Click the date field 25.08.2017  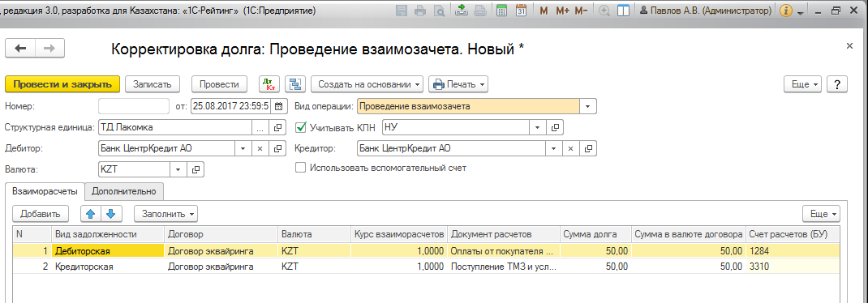point(231,106)
